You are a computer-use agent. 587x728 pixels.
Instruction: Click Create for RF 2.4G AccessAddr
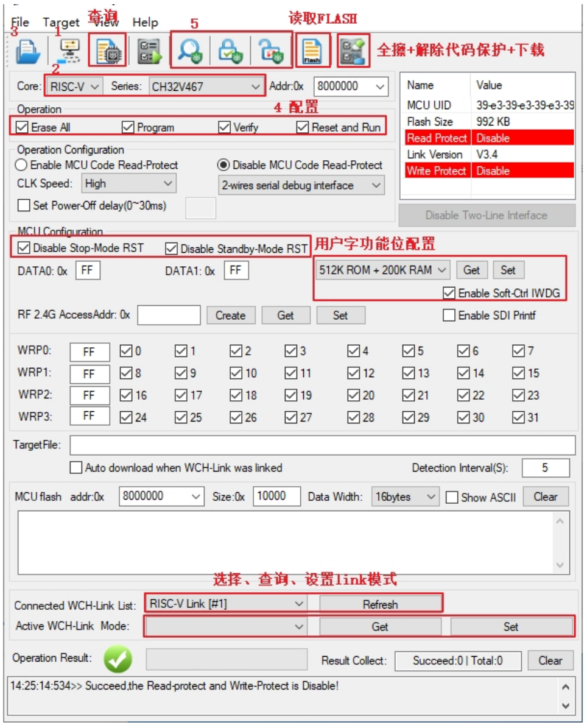[x=231, y=315]
